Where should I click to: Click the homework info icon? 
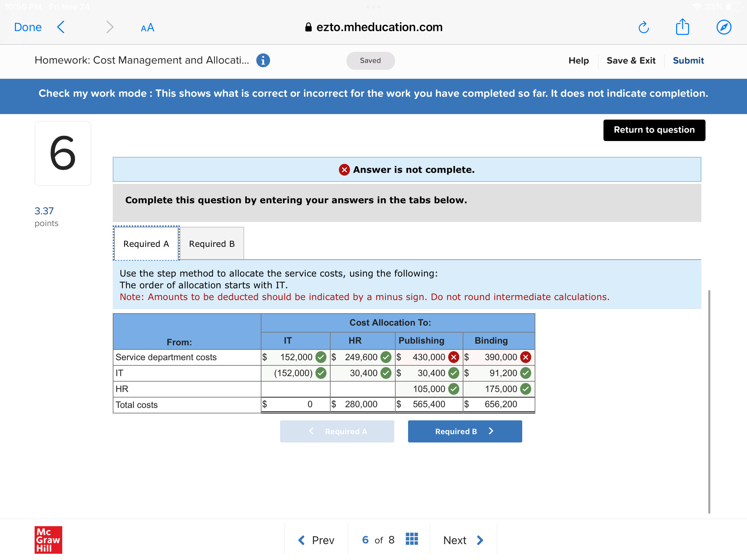click(x=263, y=60)
